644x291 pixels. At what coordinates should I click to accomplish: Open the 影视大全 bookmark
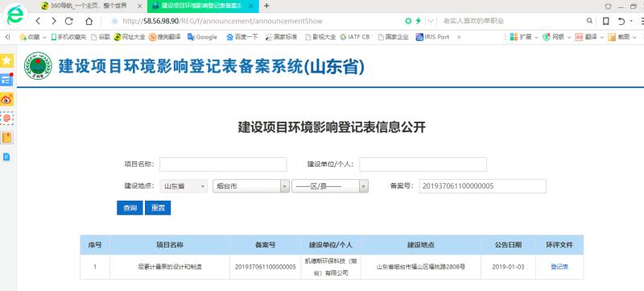coord(320,37)
